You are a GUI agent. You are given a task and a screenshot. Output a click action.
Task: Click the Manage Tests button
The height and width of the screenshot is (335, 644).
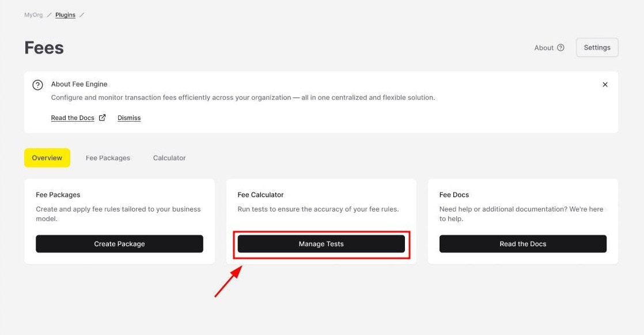point(321,244)
